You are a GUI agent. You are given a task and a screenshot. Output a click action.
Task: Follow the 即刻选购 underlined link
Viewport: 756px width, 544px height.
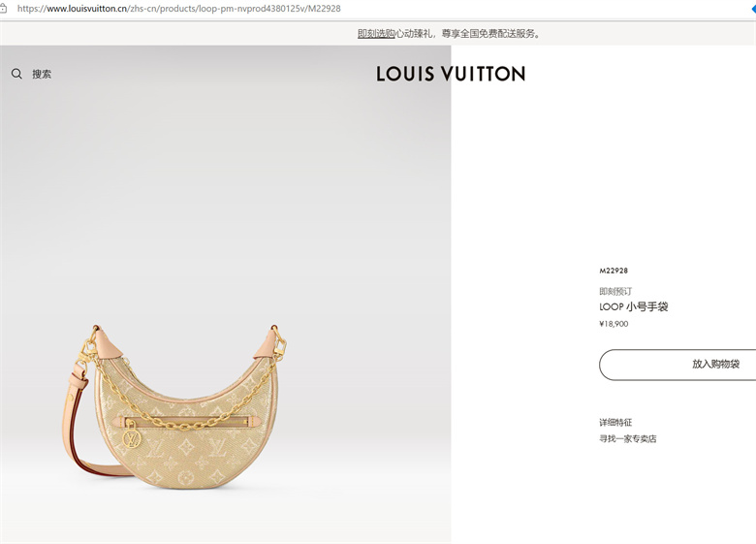click(x=376, y=33)
